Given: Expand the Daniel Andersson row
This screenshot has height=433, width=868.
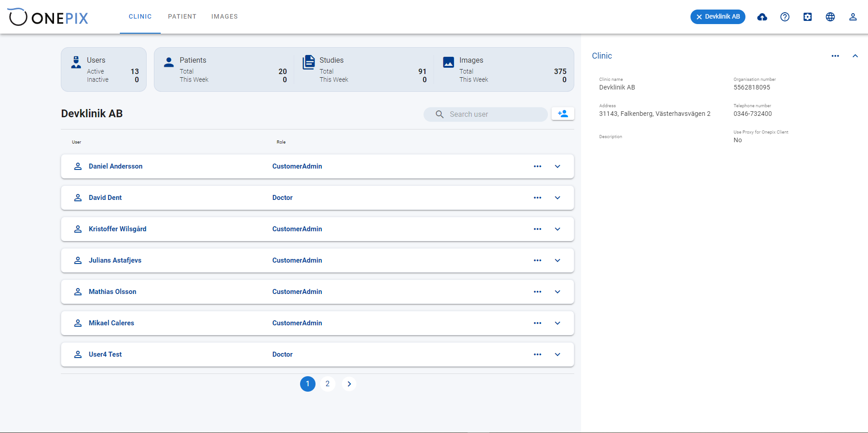Looking at the screenshot, I should coord(557,166).
